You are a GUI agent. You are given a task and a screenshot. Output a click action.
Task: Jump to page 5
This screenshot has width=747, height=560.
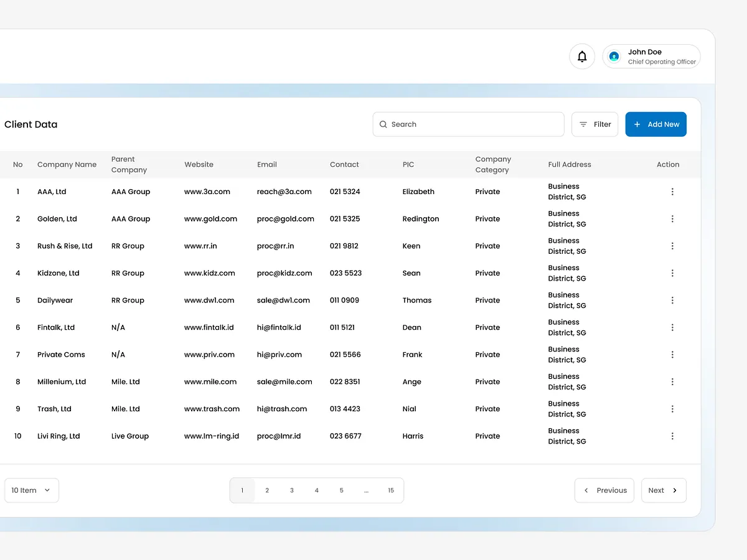click(x=341, y=490)
